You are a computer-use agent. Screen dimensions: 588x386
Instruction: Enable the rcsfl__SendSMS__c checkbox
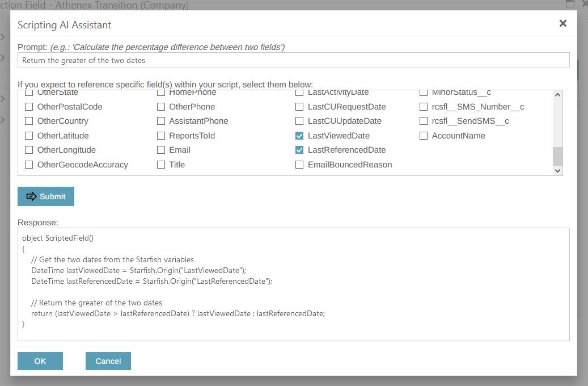point(424,121)
